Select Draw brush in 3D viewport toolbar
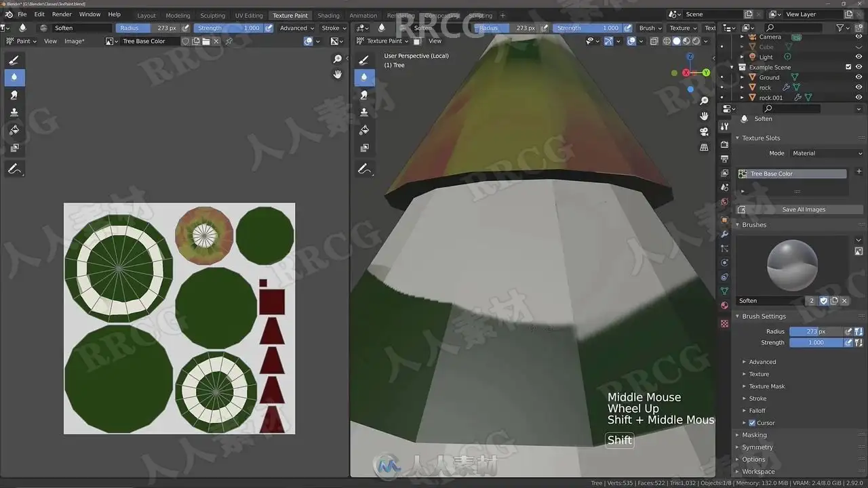Viewport: 868px width, 488px height. 364,60
